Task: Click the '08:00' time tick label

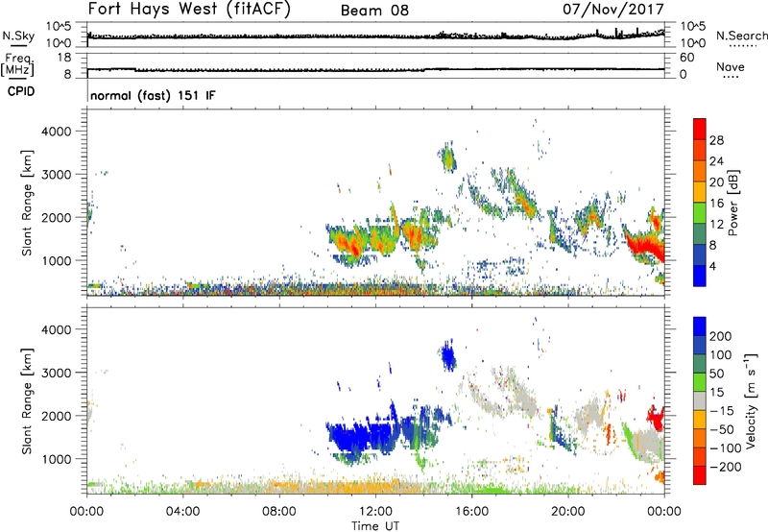Action: coord(279,512)
